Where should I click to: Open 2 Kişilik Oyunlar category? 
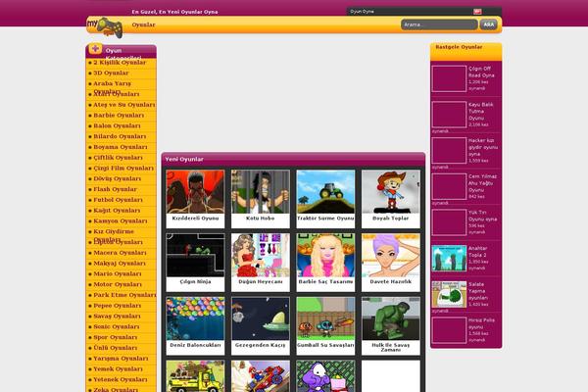(120, 63)
